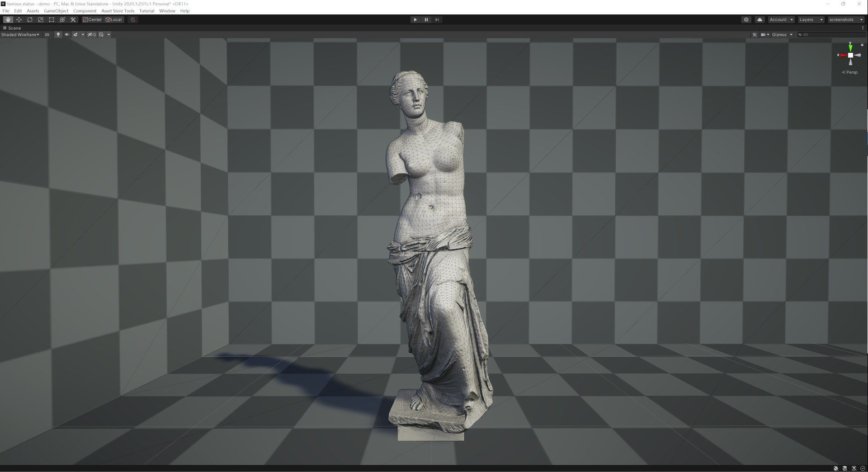Open the Shaded Wireframe draw mode dropdown

point(20,34)
